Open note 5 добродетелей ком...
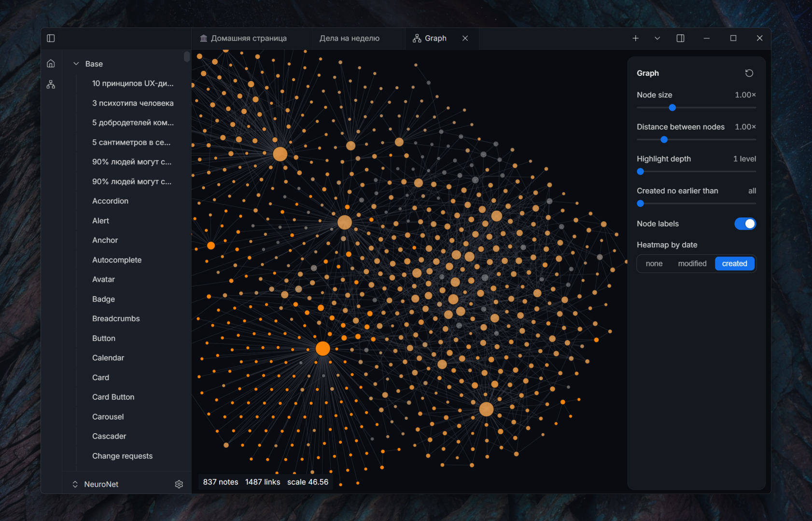Screen dimensions: 812x521 tap(133, 123)
